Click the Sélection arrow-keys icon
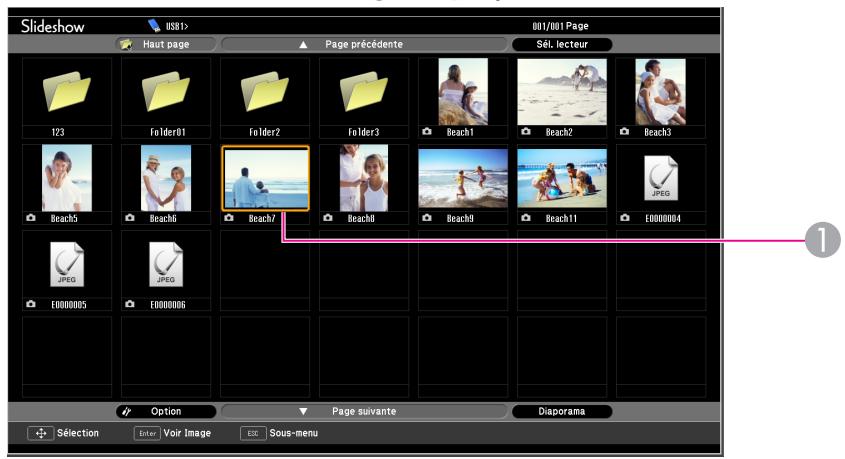845x459 pixels. click(x=41, y=433)
